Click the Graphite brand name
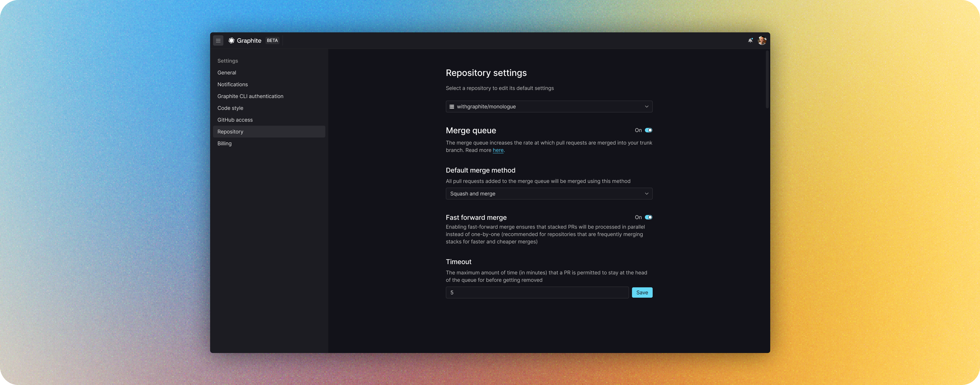The height and width of the screenshot is (385, 980). [x=249, y=41]
